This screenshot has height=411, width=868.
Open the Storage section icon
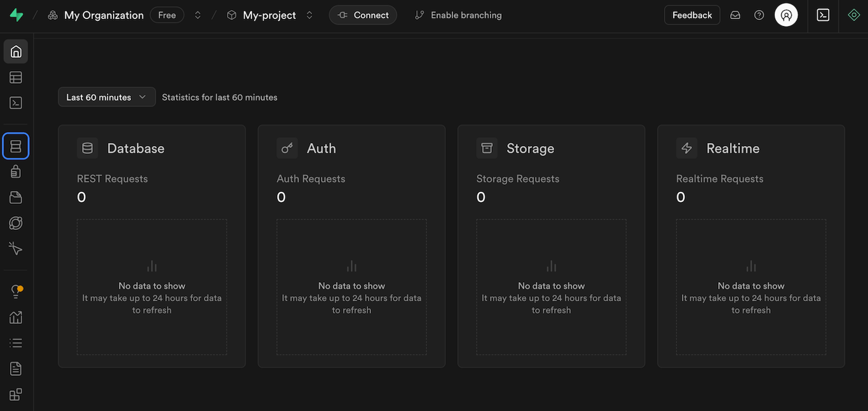pos(15,197)
